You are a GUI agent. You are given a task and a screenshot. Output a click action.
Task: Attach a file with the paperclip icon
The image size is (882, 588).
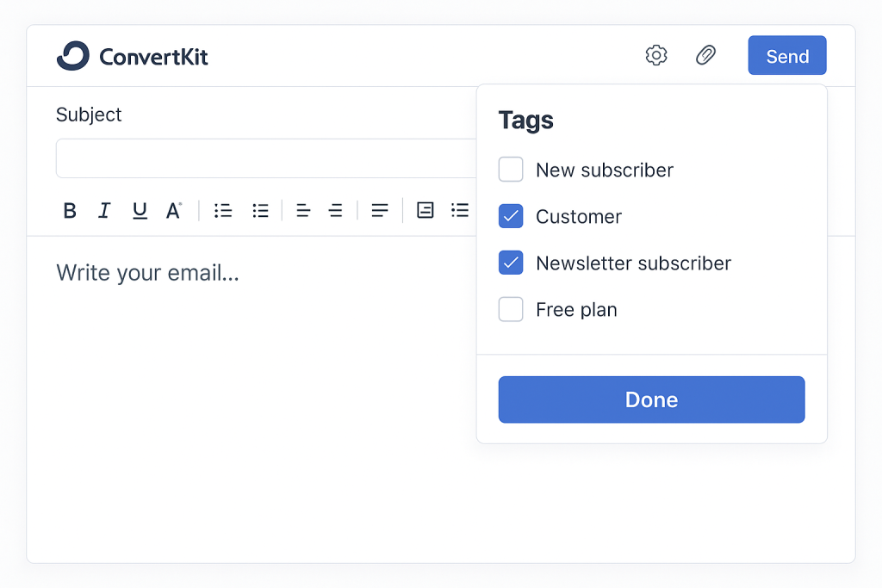pyautogui.click(x=706, y=55)
